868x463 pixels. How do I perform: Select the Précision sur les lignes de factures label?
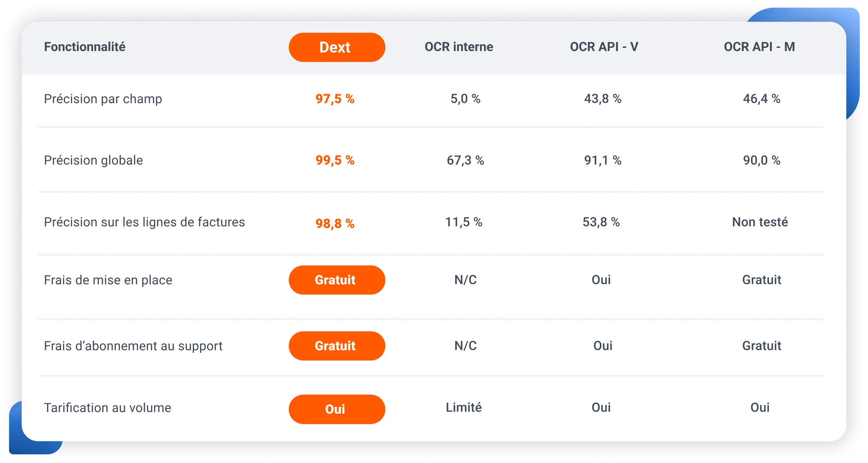144,222
